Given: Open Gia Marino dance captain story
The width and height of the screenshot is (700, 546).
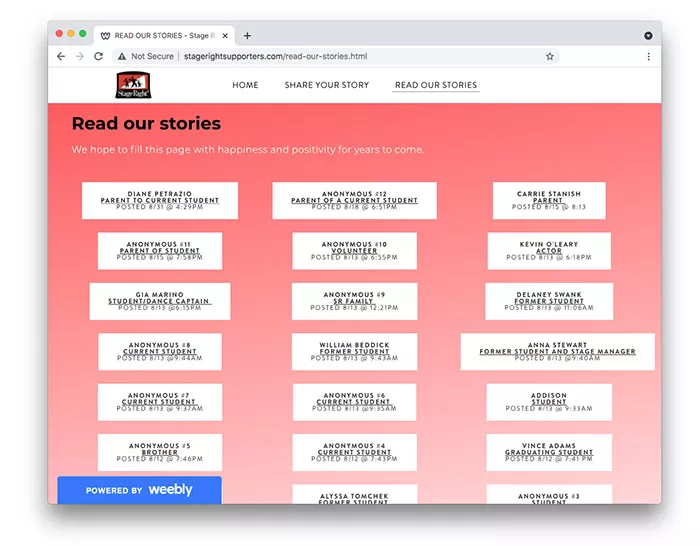Looking at the screenshot, I should (159, 301).
